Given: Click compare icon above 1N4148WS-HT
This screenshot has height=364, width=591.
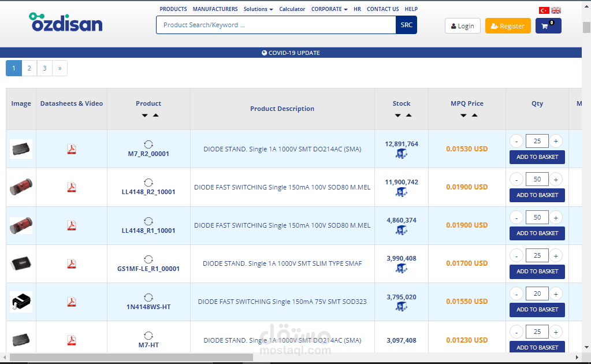Looking at the screenshot, I should pyautogui.click(x=148, y=298).
